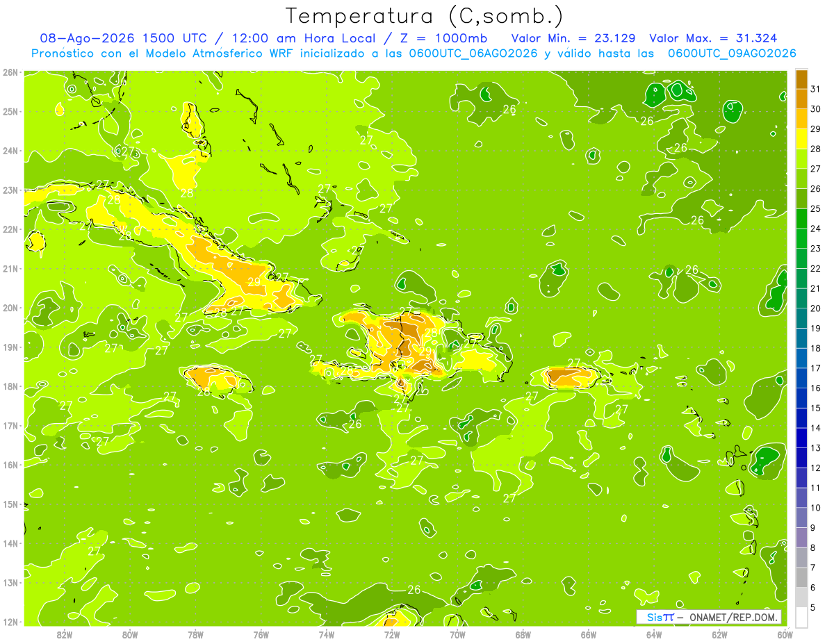Click the color bar label '15'
This screenshot has width=834, height=644.
(816, 408)
